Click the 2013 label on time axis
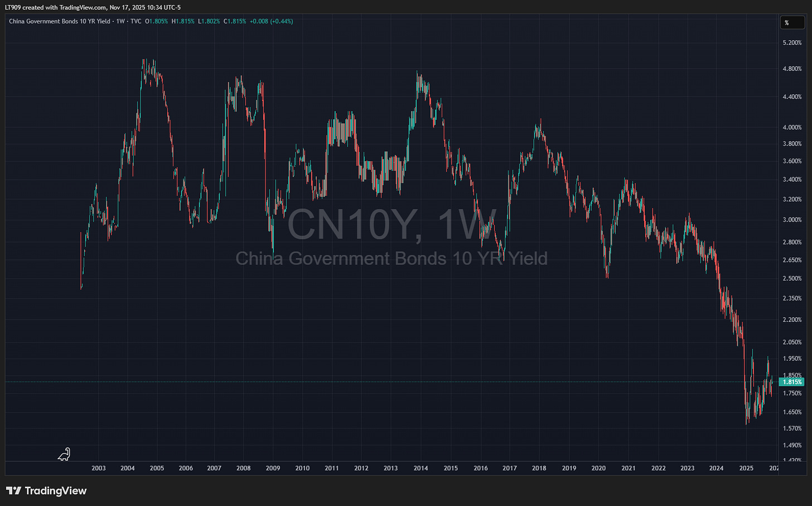This screenshot has width=812, height=506. (x=390, y=468)
